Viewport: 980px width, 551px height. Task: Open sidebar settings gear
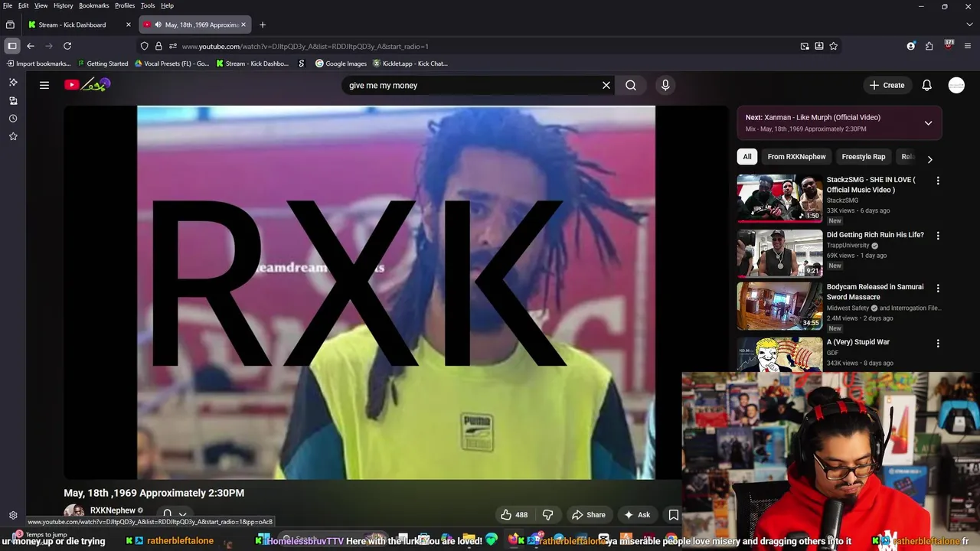[x=13, y=516]
